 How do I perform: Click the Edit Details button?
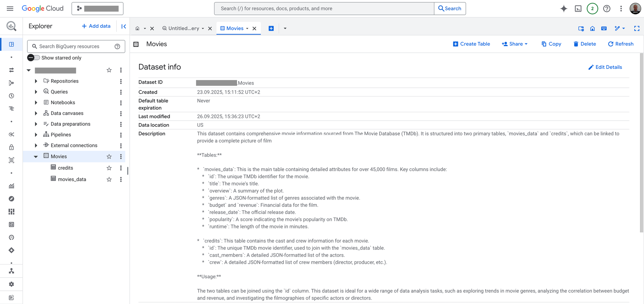coord(605,67)
